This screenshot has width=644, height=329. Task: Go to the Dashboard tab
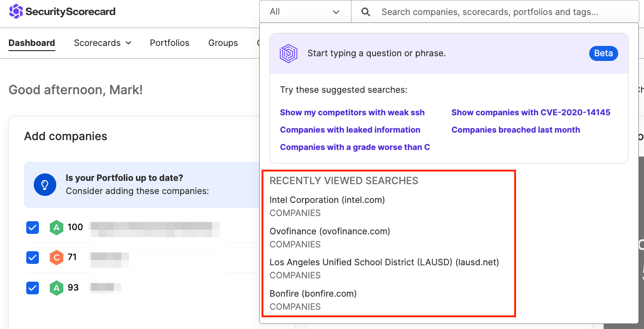32,43
